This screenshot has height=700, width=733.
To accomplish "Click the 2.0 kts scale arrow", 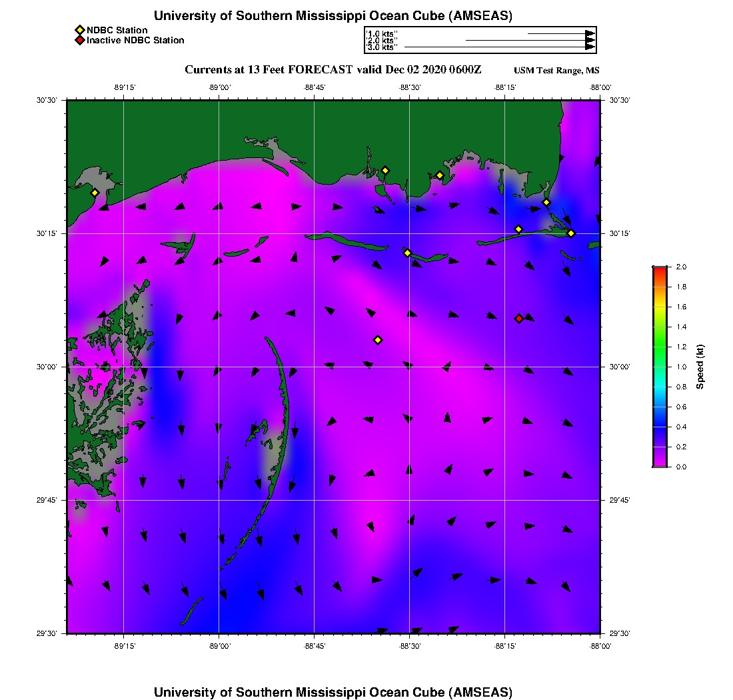I will click(526, 41).
